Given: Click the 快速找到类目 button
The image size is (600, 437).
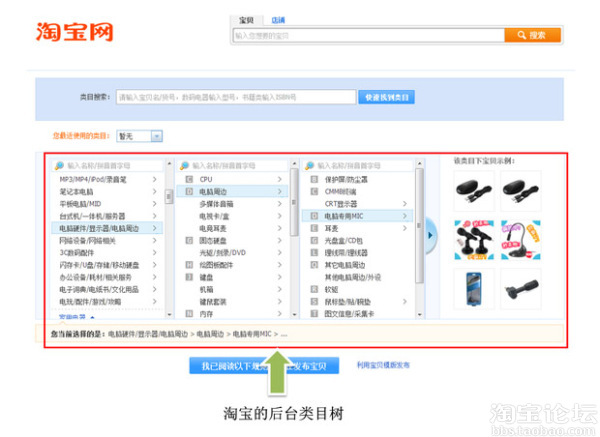Looking at the screenshot, I should [386, 97].
